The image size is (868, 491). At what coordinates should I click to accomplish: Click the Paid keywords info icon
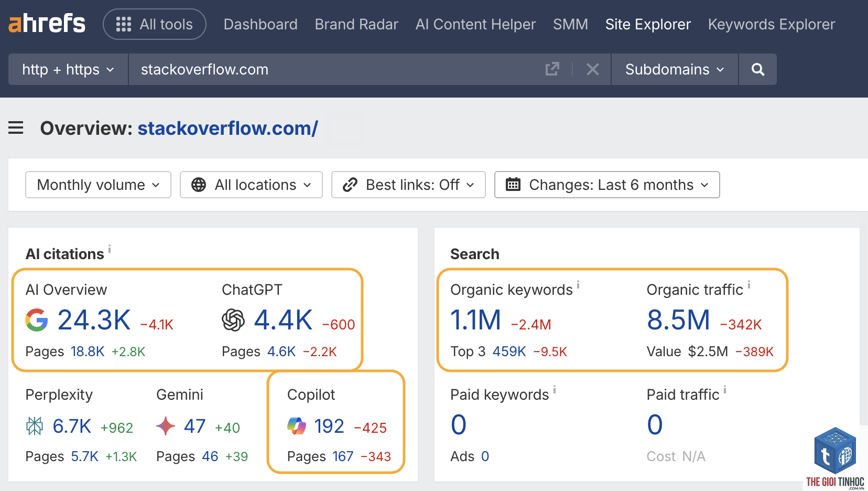click(555, 389)
